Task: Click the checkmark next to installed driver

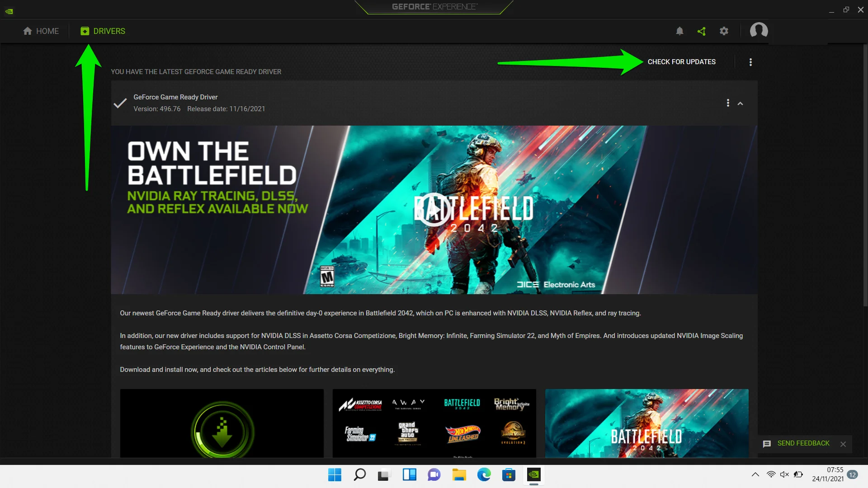Action: [119, 103]
